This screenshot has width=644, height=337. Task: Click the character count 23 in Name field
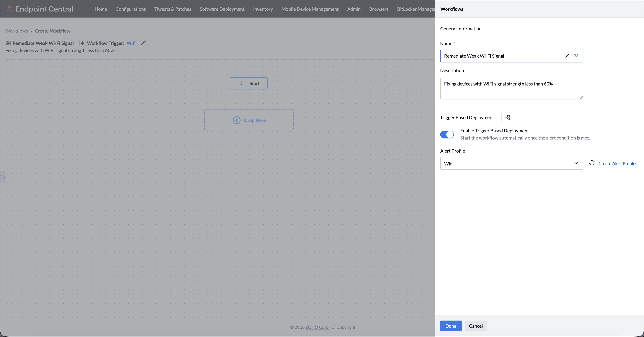tap(576, 56)
